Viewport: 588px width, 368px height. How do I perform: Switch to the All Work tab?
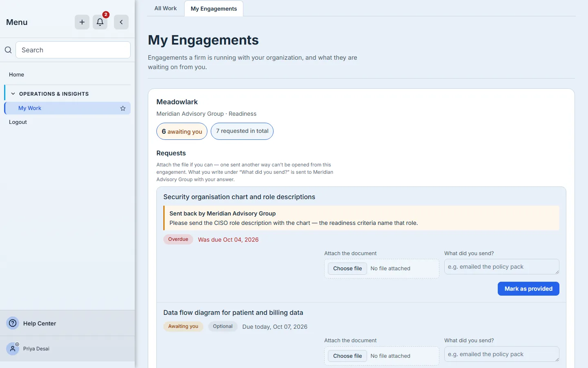coord(165,8)
